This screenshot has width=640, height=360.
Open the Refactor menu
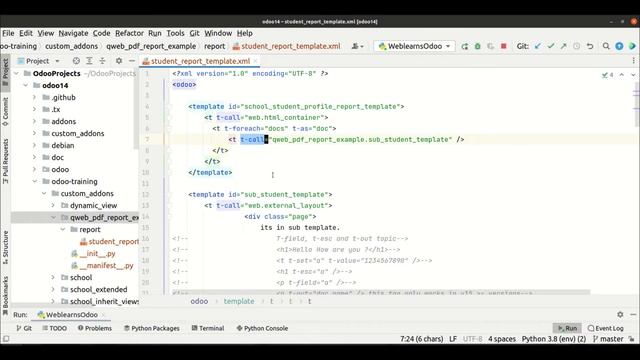[129, 33]
